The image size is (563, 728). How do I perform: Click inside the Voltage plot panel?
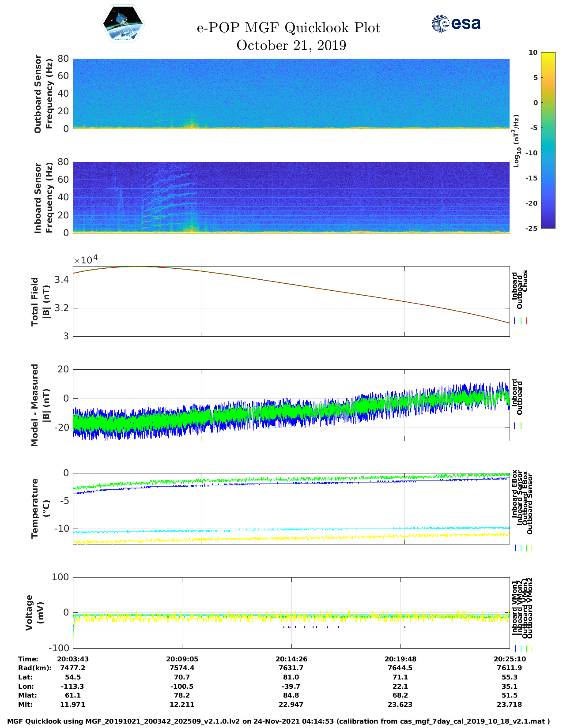(x=291, y=612)
